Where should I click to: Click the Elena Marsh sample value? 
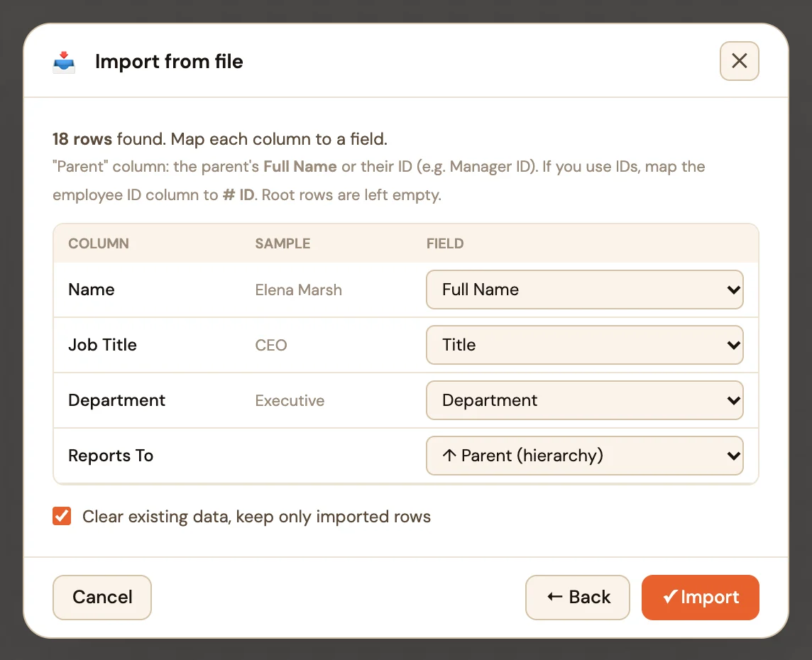298,290
